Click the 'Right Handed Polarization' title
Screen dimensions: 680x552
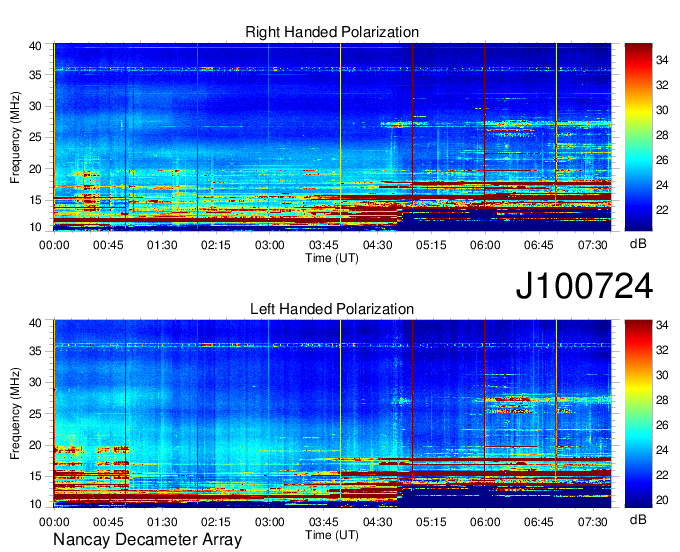(332, 32)
